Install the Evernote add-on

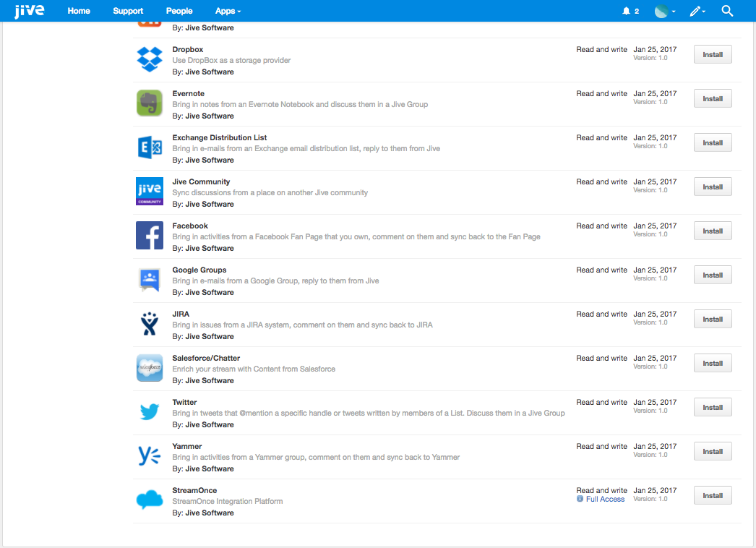pos(713,98)
